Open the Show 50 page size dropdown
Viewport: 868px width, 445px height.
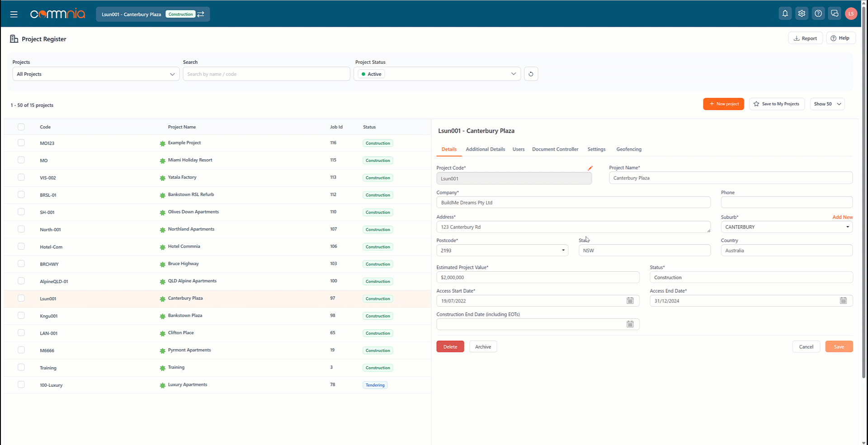[x=827, y=104]
